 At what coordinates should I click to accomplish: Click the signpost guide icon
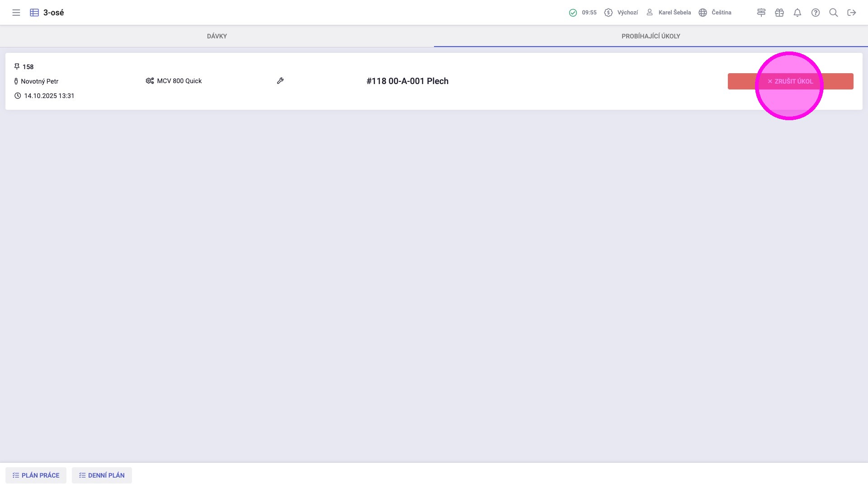(761, 13)
